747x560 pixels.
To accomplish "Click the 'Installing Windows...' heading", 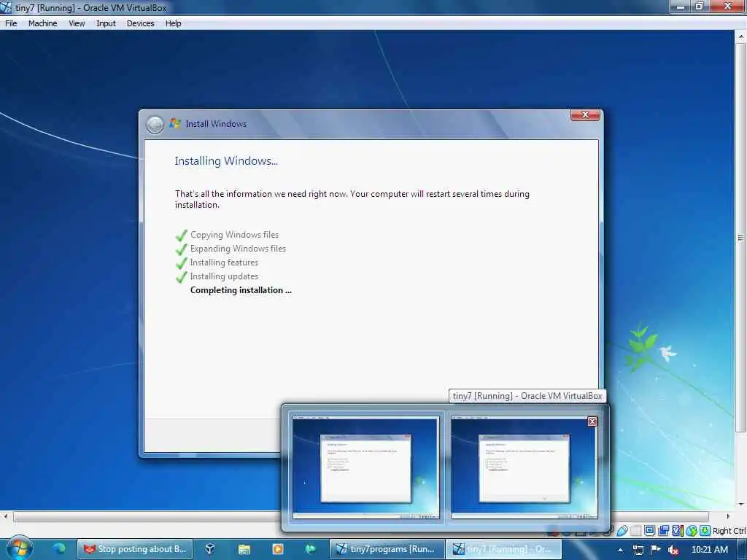I will (x=226, y=161).
